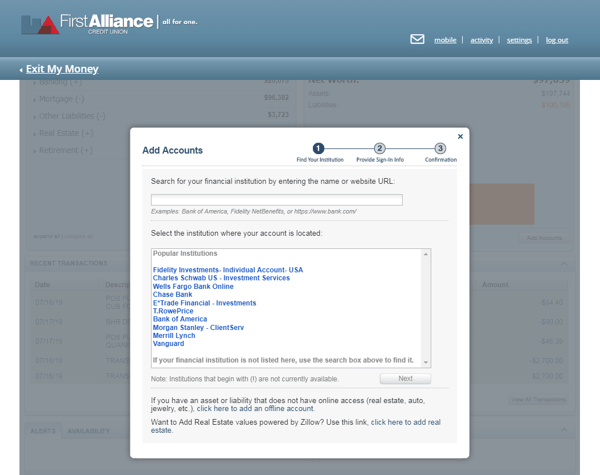Click the -$2,700.00 transaction amount

pyautogui.click(x=546, y=361)
